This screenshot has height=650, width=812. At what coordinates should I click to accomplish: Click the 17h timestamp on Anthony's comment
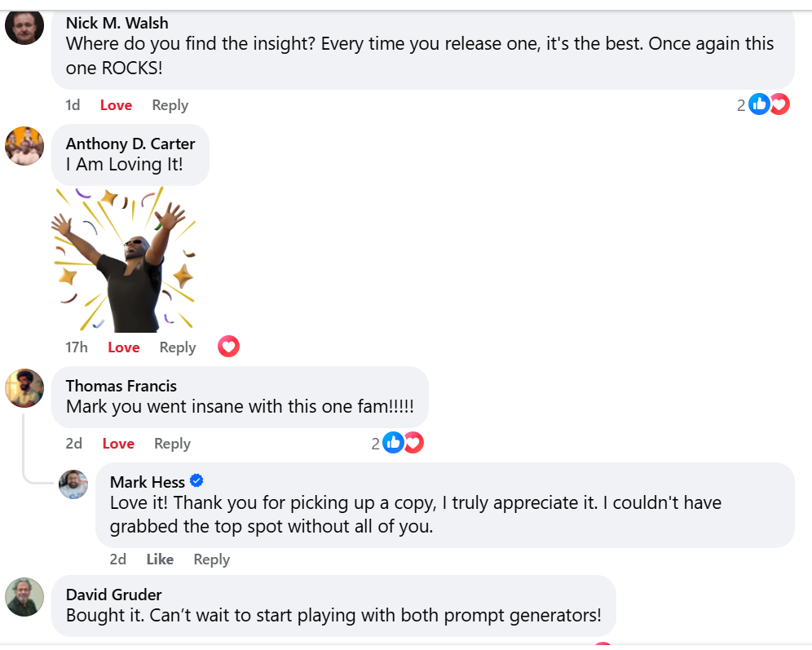pyautogui.click(x=77, y=347)
